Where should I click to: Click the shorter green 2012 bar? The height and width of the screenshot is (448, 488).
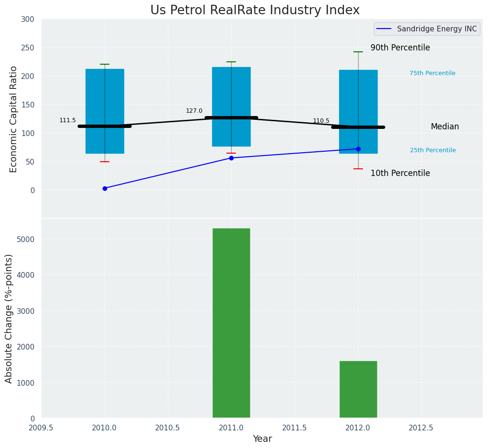click(x=358, y=390)
